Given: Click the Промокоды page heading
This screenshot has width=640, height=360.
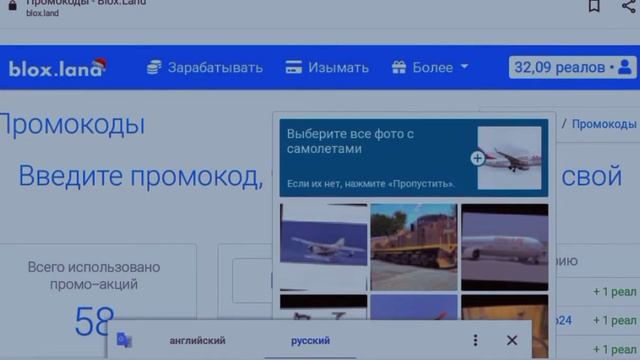Looking at the screenshot, I should [72, 124].
